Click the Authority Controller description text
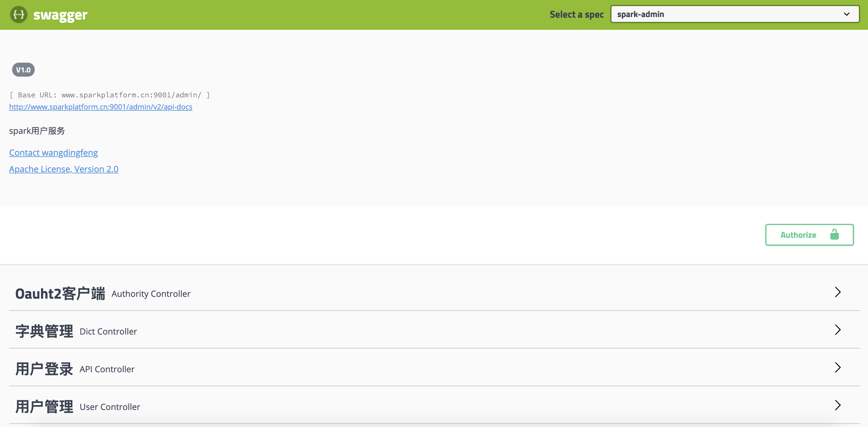The height and width of the screenshot is (427, 868). pos(151,294)
